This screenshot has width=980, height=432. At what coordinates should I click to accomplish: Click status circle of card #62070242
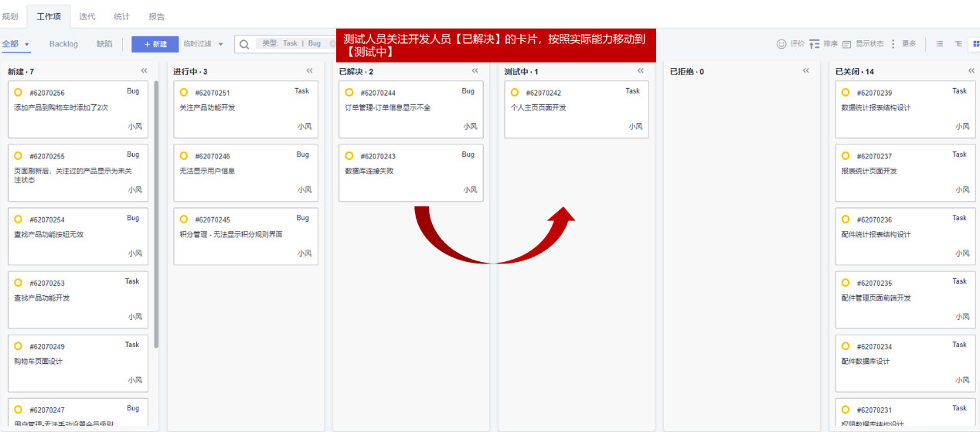pos(514,92)
